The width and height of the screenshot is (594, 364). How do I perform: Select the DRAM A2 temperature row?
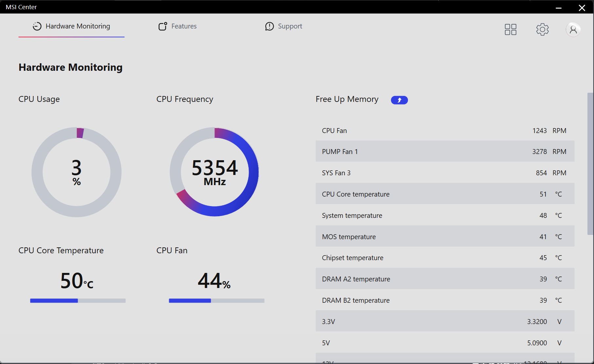click(x=445, y=279)
